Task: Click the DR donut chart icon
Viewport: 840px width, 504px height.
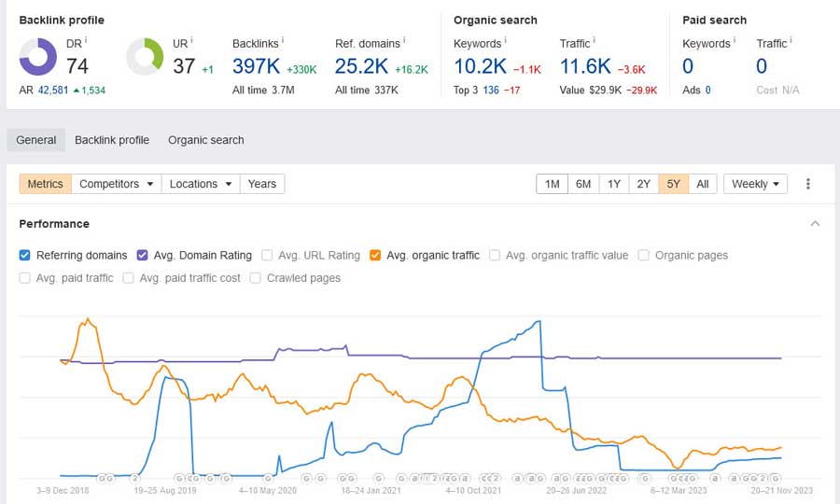Action: [x=38, y=57]
